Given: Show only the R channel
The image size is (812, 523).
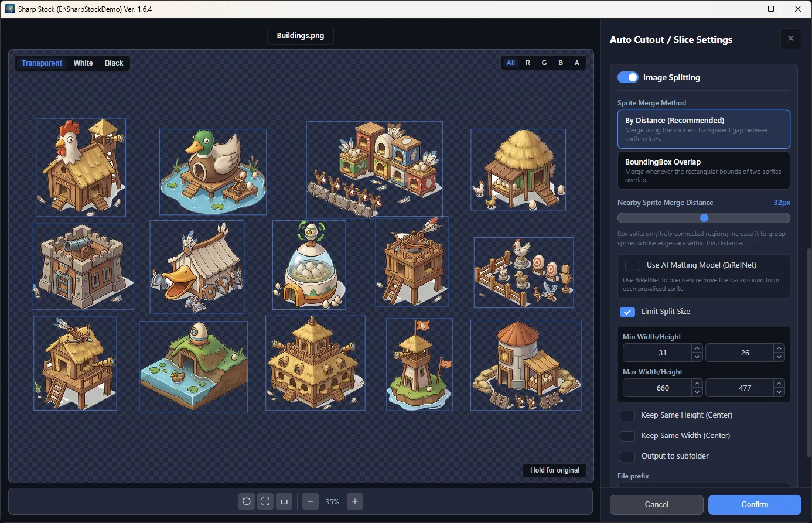Looking at the screenshot, I should pyautogui.click(x=528, y=63).
